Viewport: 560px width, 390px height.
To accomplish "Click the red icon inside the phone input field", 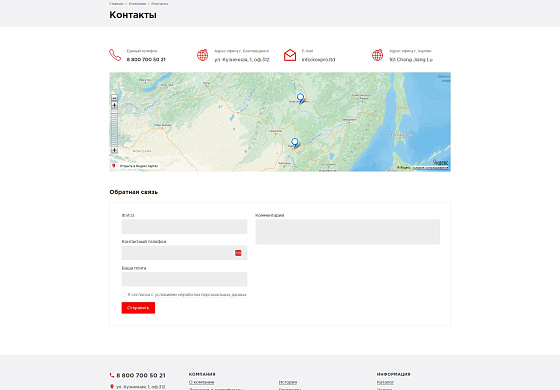I will pyautogui.click(x=238, y=253).
